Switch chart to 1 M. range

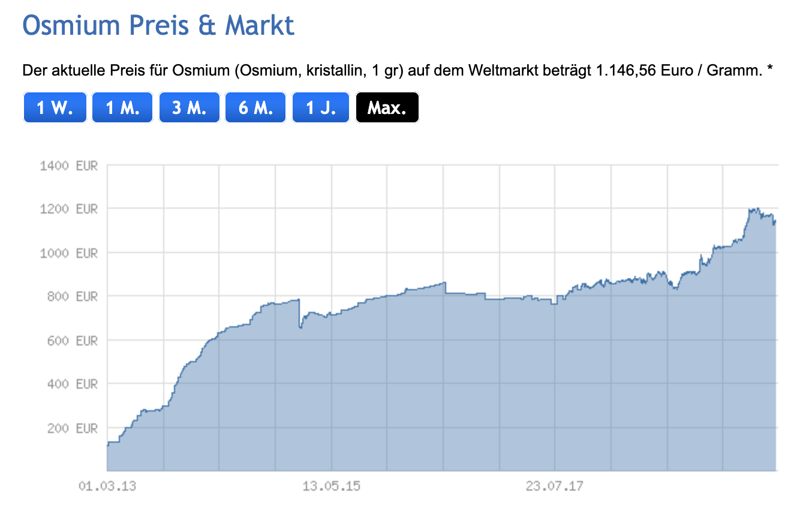click(x=122, y=108)
